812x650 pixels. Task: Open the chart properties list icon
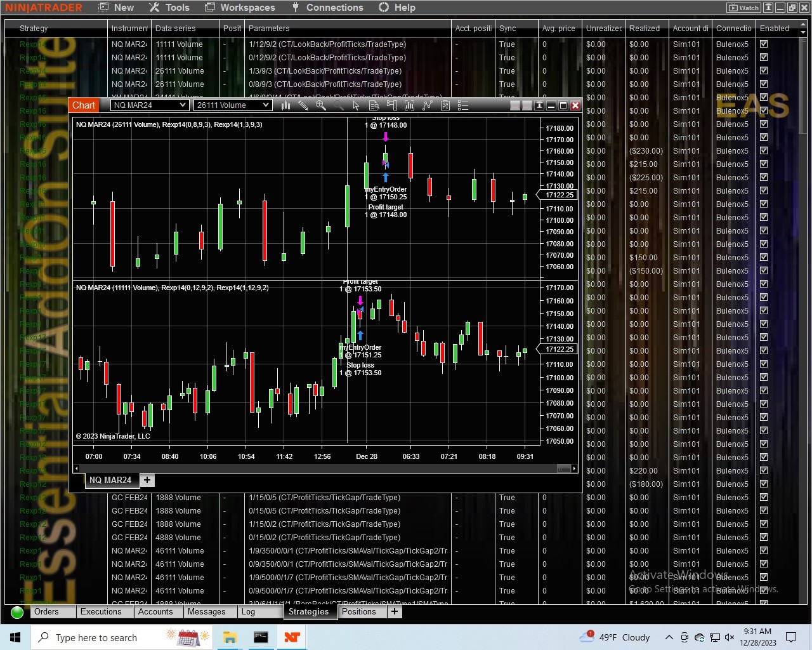click(463, 105)
